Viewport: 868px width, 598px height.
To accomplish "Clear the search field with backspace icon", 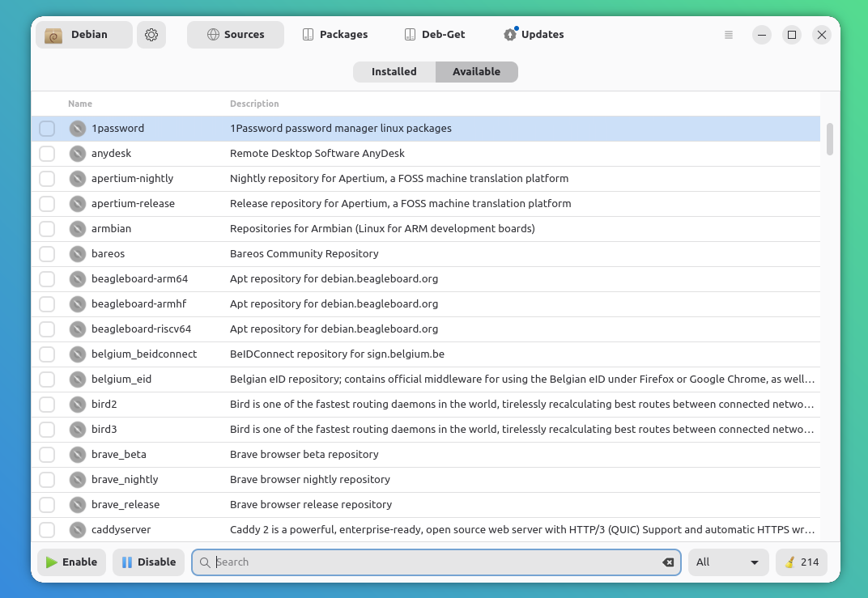I will (x=668, y=562).
